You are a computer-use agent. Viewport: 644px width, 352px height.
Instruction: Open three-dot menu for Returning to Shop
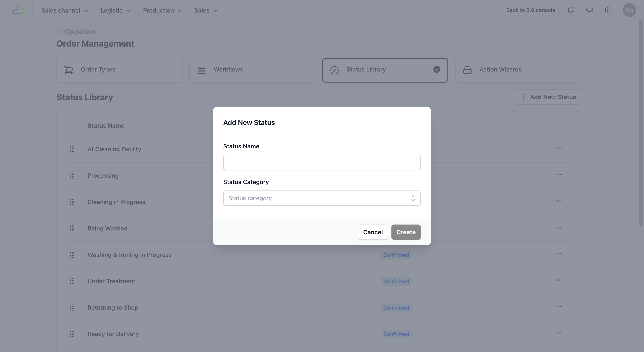point(558,306)
